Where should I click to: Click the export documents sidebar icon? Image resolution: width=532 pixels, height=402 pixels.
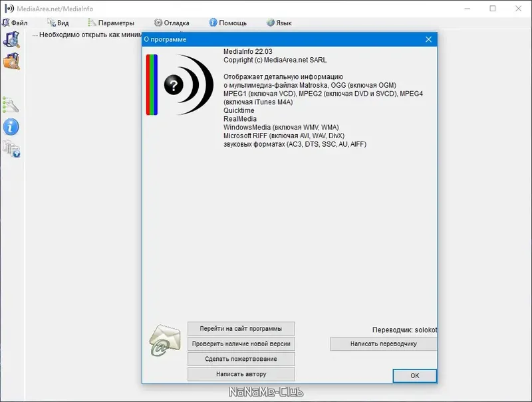(x=11, y=149)
